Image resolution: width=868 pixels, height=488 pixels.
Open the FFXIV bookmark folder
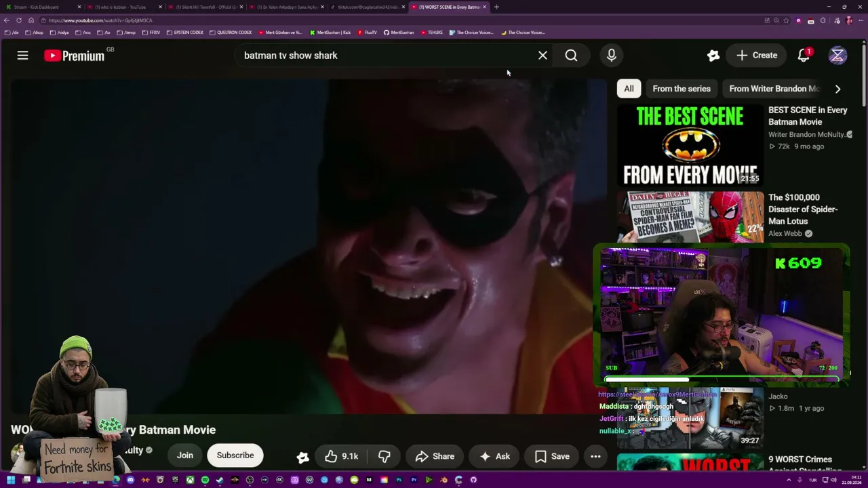(151, 33)
